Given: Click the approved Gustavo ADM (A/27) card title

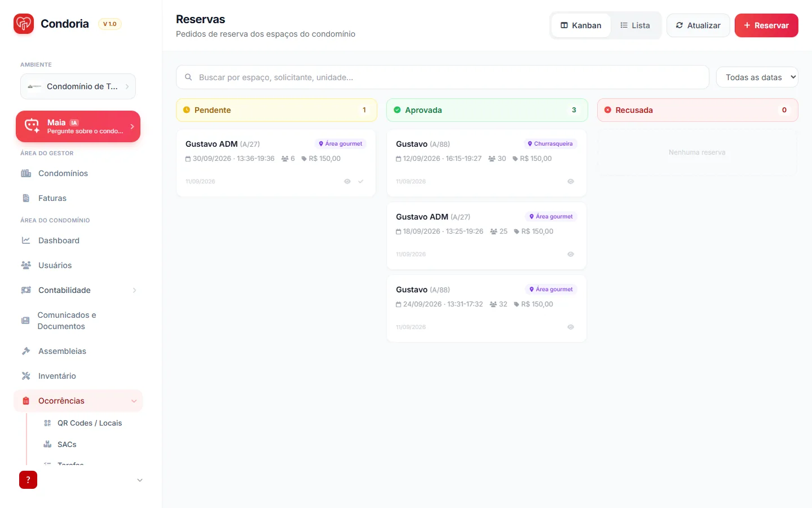Looking at the screenshot, I should click(433, 217).
